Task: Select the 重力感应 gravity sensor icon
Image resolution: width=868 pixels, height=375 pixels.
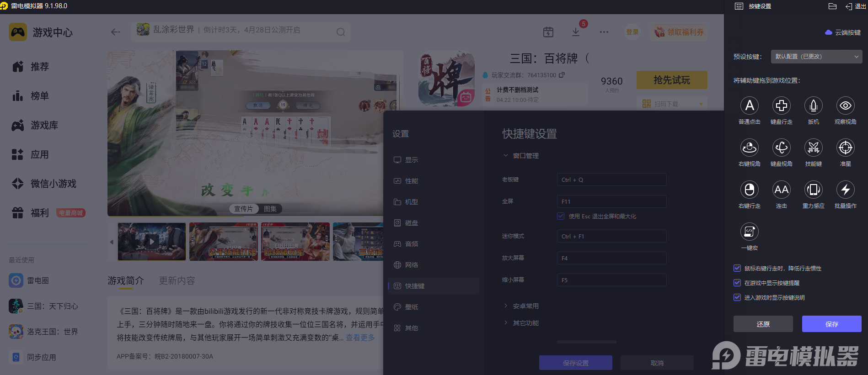Action: tap(813, 190)
